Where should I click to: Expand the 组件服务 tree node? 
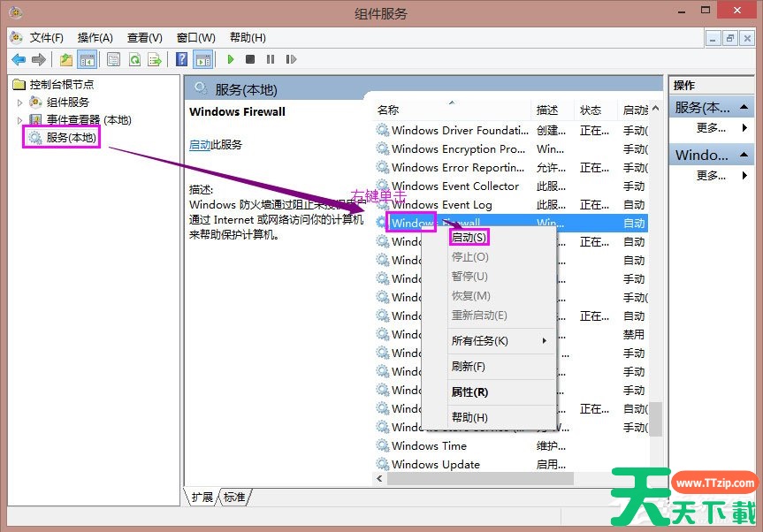coord(20,103)
